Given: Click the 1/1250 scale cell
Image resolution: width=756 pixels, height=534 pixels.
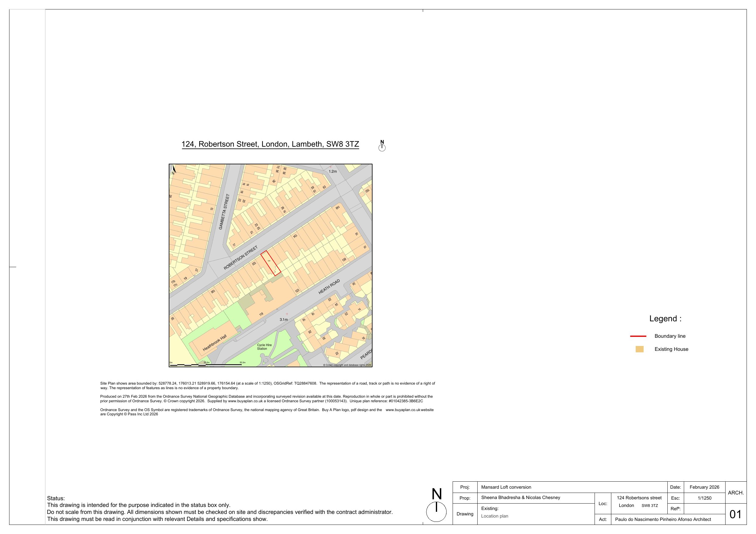Looking at the screenshot, I should pos(704,498).
